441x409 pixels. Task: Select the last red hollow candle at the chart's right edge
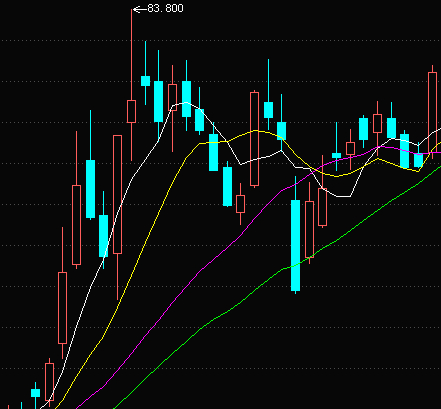(x=432, y=112)
